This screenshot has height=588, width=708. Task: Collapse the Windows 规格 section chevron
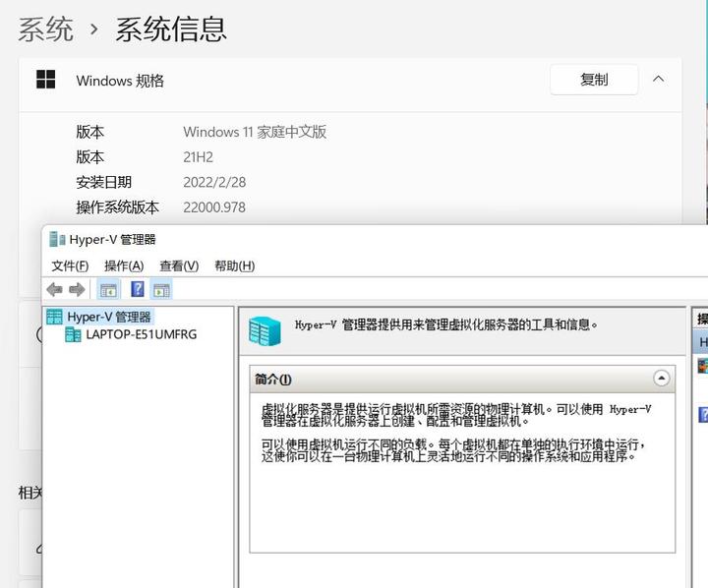658,79
